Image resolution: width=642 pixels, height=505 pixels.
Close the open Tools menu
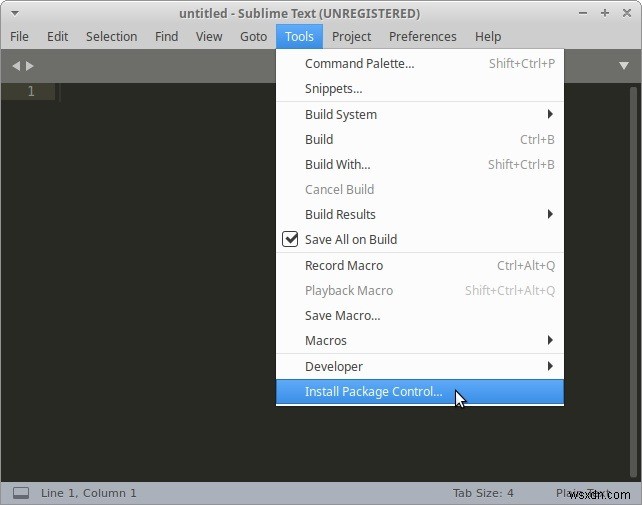[299, 36]
